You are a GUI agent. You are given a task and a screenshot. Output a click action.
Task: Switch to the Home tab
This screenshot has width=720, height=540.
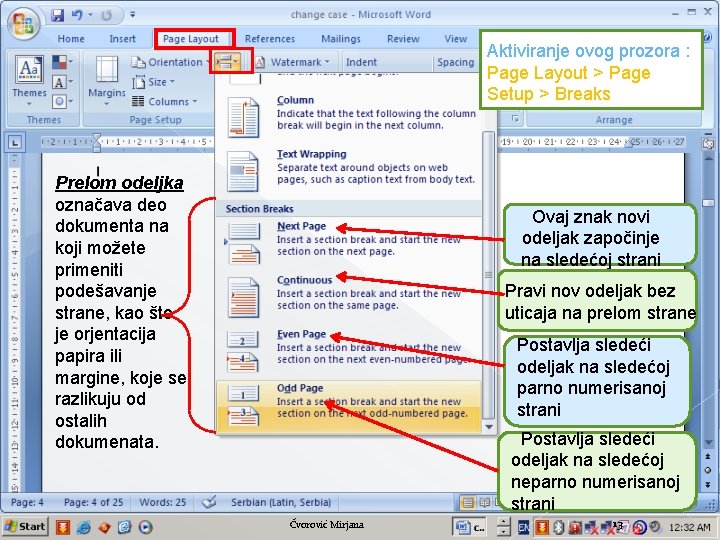tap(71, 39)
